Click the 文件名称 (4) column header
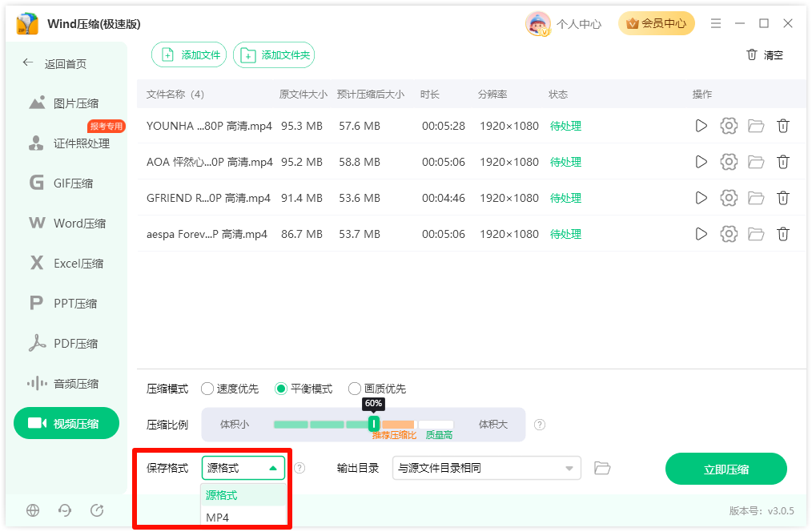The width and height of the screenshot is (812, 532). click(x=175, y=95)
